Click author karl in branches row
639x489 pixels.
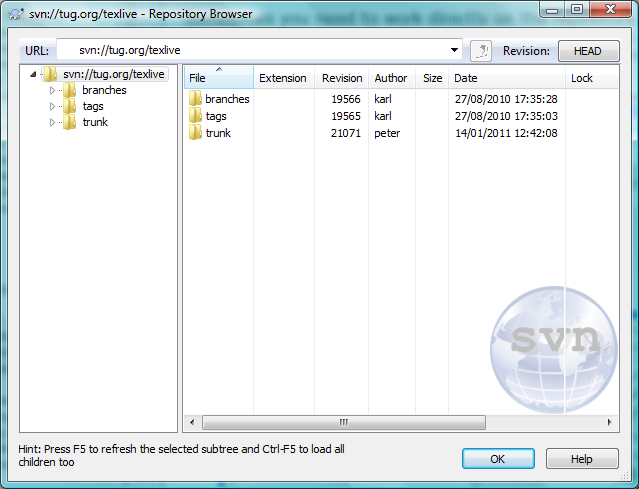coord(383,99)
